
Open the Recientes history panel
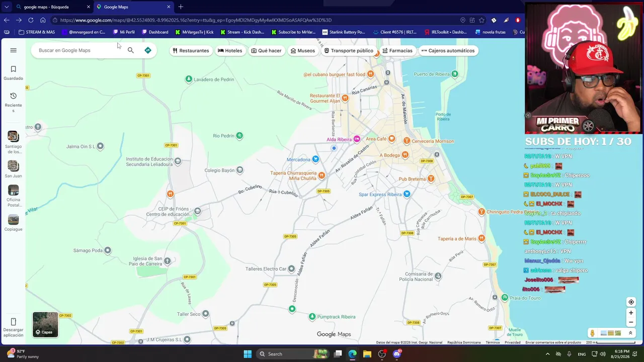pyautogui.click(x=14, y=103)
